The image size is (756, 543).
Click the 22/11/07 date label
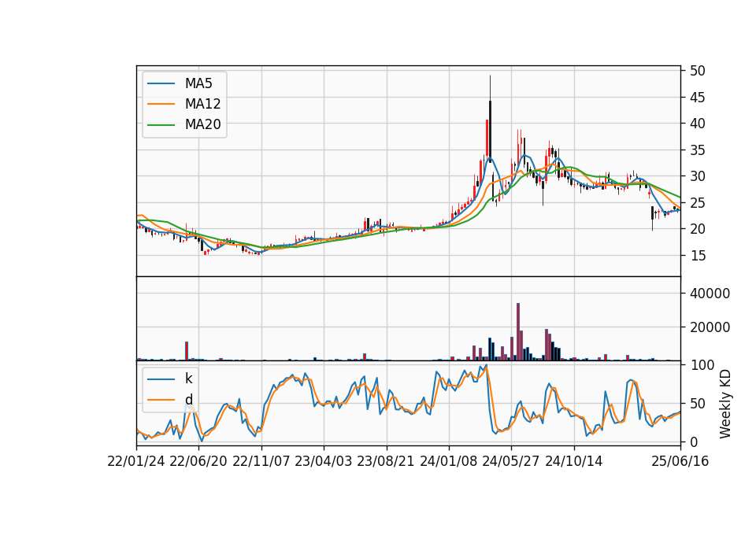point(261,461)
